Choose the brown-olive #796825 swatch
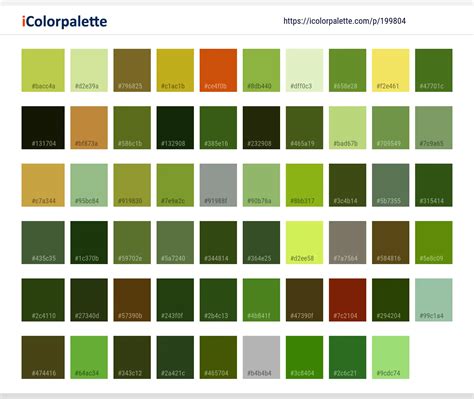 (x=132, y=70)
